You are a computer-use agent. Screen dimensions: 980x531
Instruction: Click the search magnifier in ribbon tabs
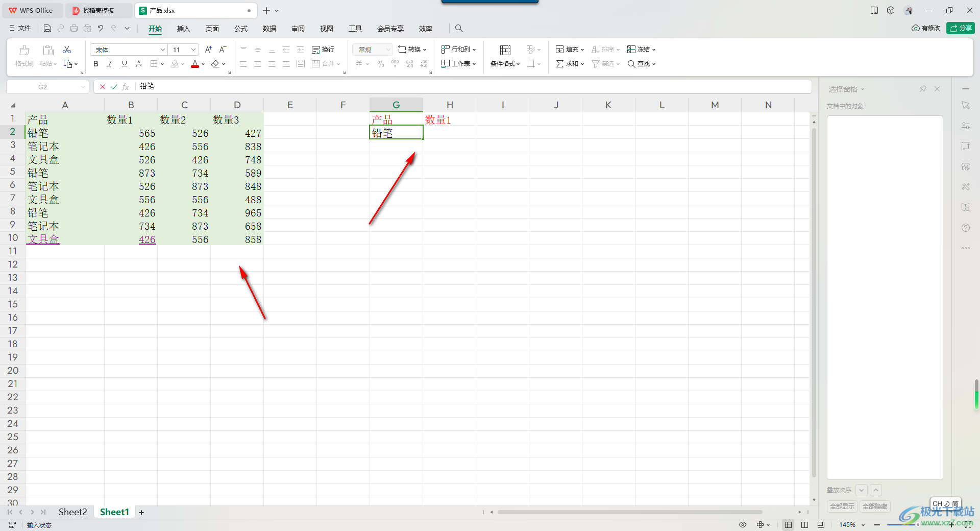[459, 28]
